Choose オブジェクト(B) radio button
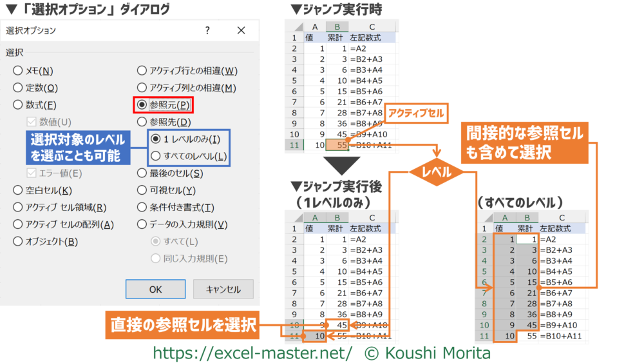Viewport: 644px width, 363px height. click(x=18, y=242)
